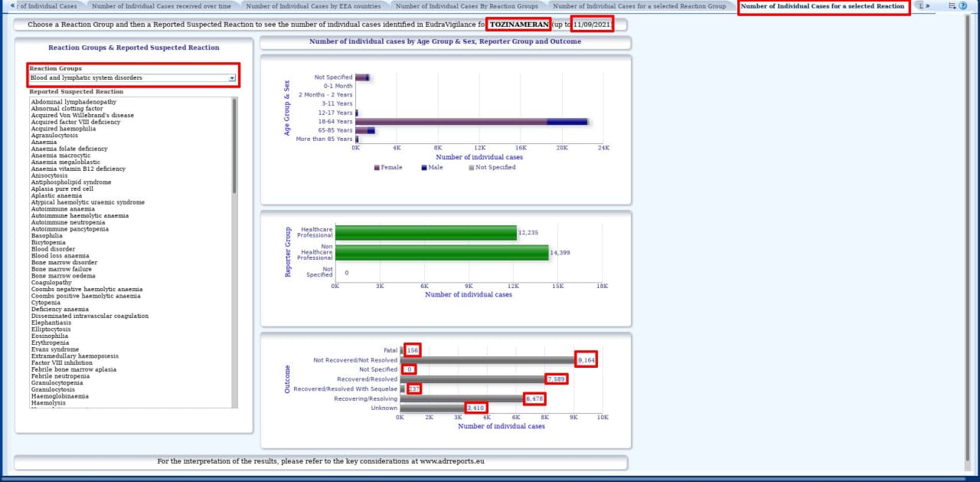980x482 pixels.
Task: Open the Reaction Groups dropdown
Action: click(x=132, y=77)
